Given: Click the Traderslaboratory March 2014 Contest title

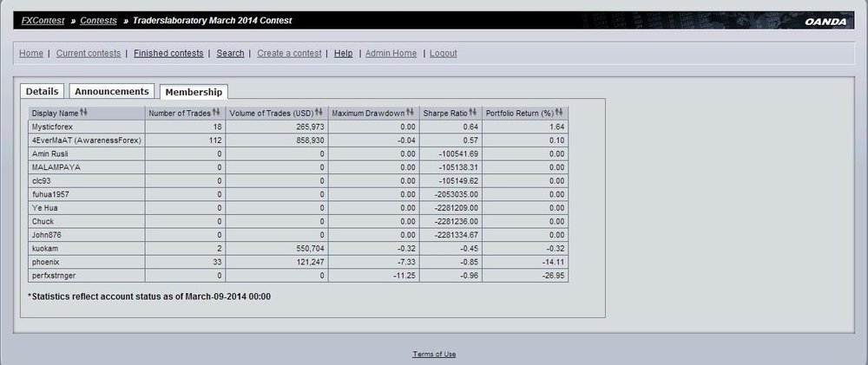Looking at the screenshot, I should click(x=212, y=21).
